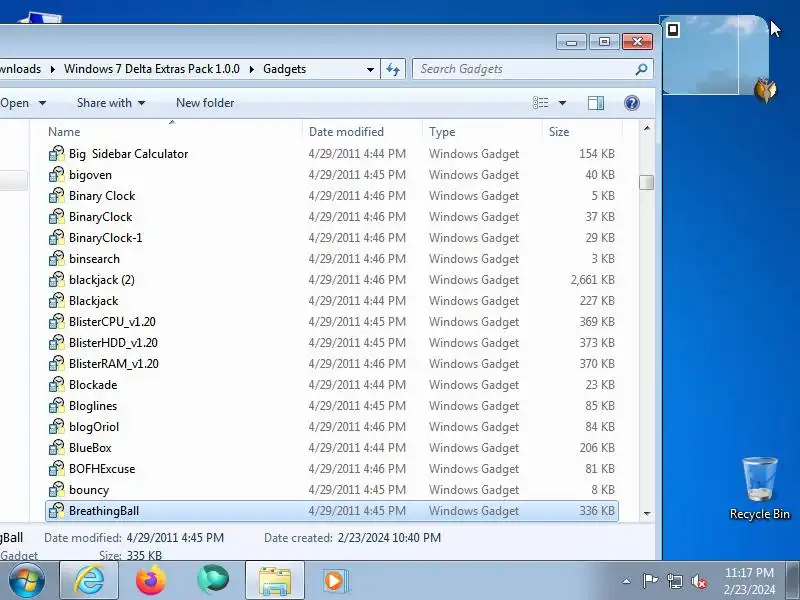This screenshot has width=800, height=600.
Task: Refresh the Gadgets folder view
Action: (x=393, y=69)
